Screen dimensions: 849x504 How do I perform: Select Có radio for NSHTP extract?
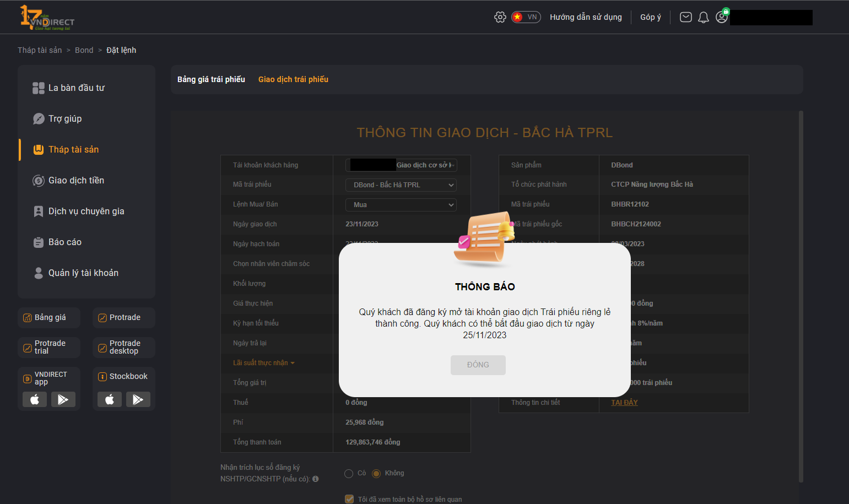(349, 474)
